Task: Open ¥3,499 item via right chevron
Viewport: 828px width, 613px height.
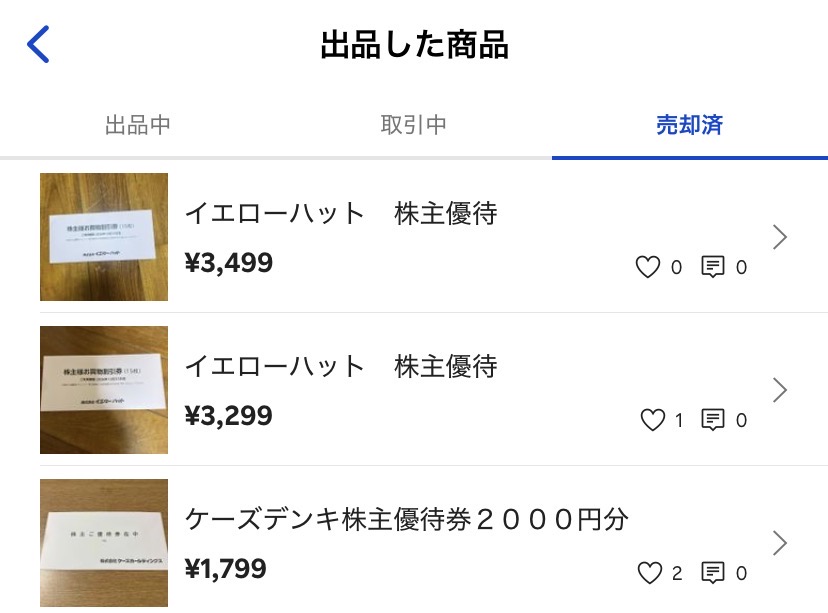Action: pos(781,237)
